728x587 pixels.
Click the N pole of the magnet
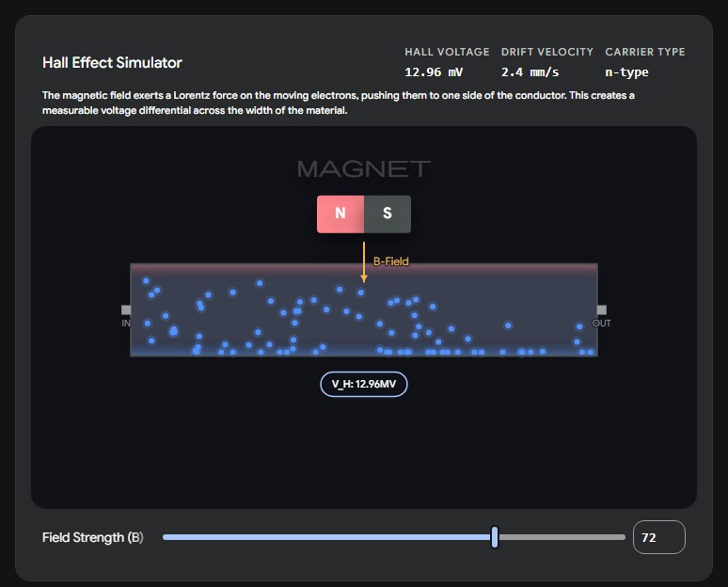click(340, 214)
